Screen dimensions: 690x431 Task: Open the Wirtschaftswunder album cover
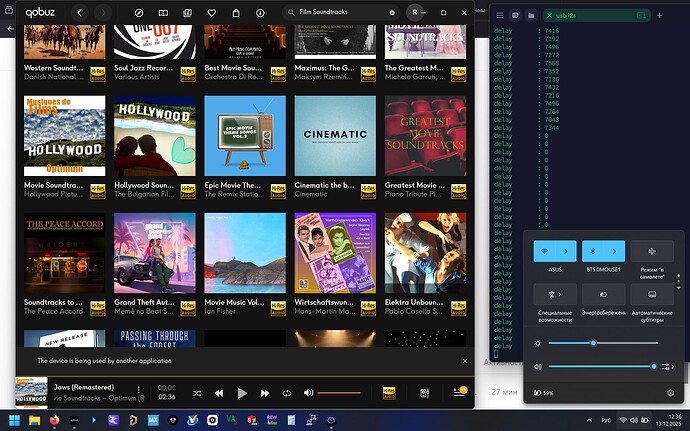pyautogui.click(x=335, y=253)
